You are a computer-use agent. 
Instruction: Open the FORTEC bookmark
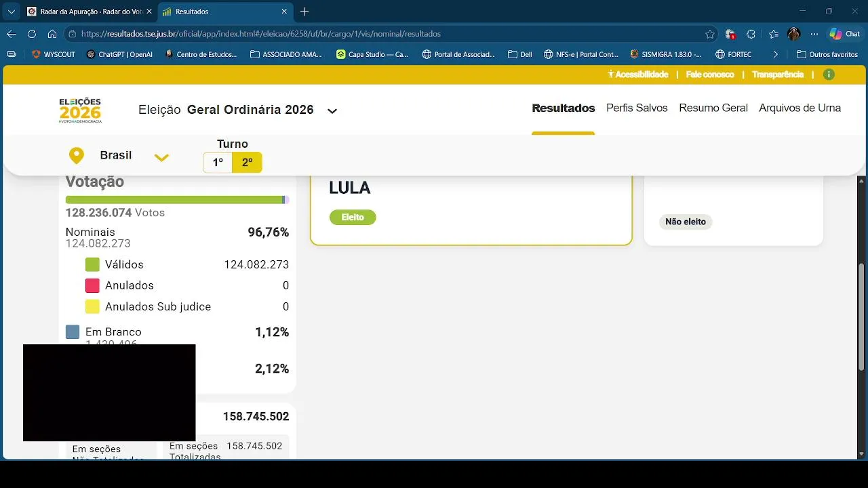(734, 54)
